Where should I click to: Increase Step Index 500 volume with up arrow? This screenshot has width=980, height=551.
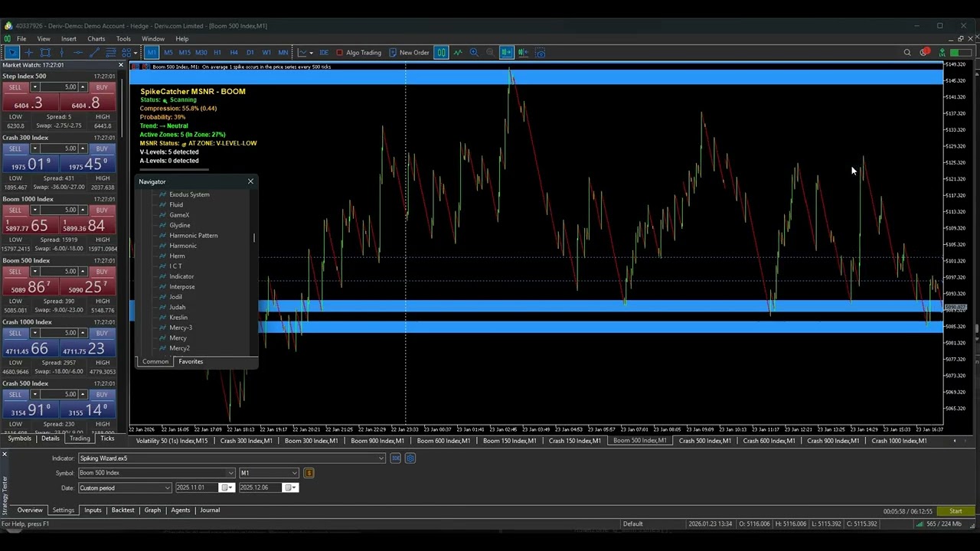point(83,86)
